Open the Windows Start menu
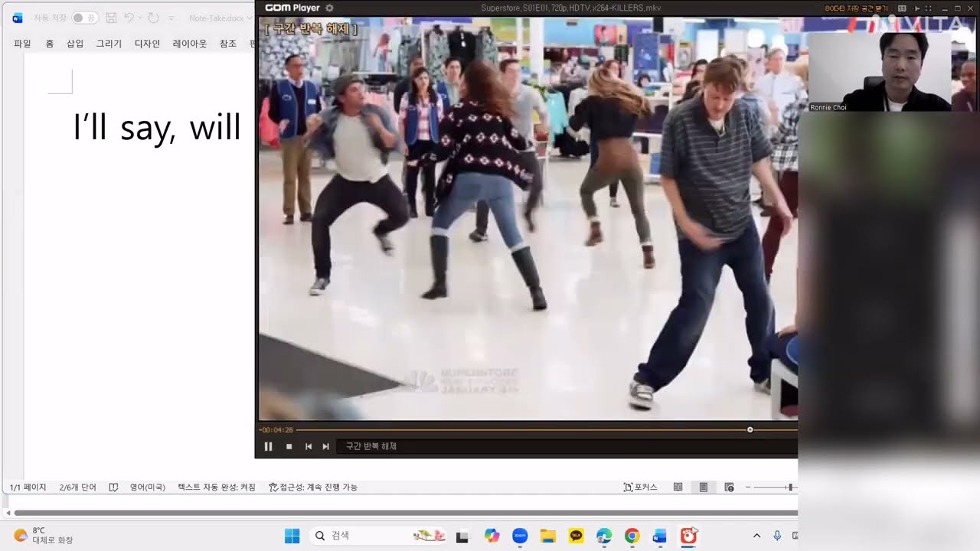This screenshot has height=551, width=980. tap(292, 536)
